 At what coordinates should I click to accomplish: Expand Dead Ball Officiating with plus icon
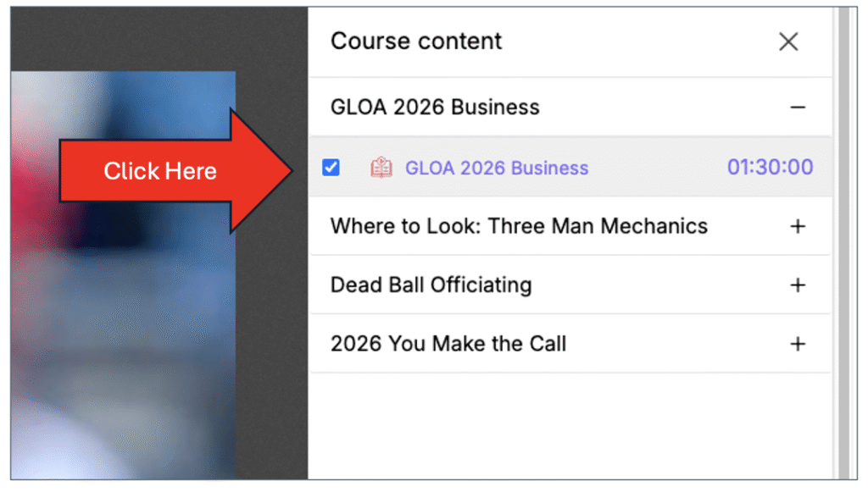pos(797,285)
